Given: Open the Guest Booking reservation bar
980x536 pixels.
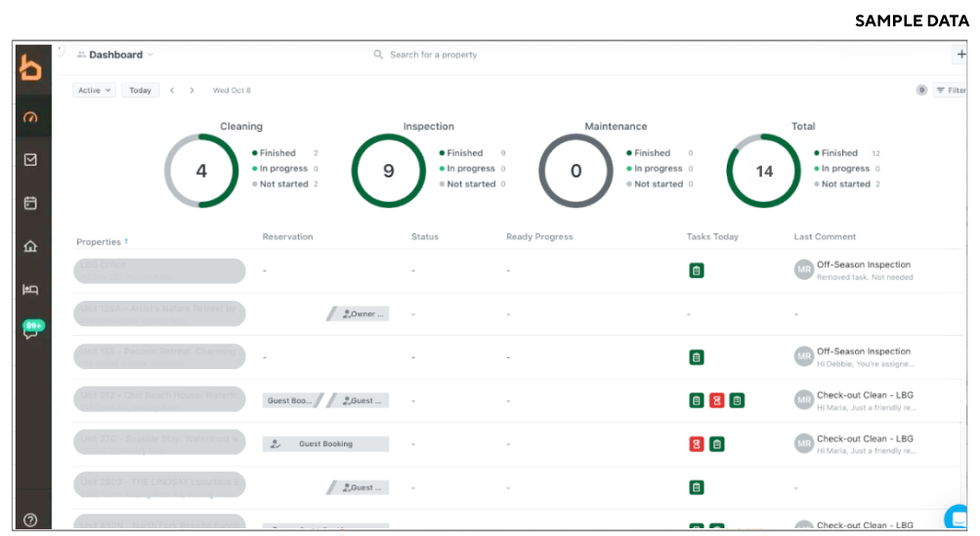Looking at the screenshot, I should [x=325, y=444].
